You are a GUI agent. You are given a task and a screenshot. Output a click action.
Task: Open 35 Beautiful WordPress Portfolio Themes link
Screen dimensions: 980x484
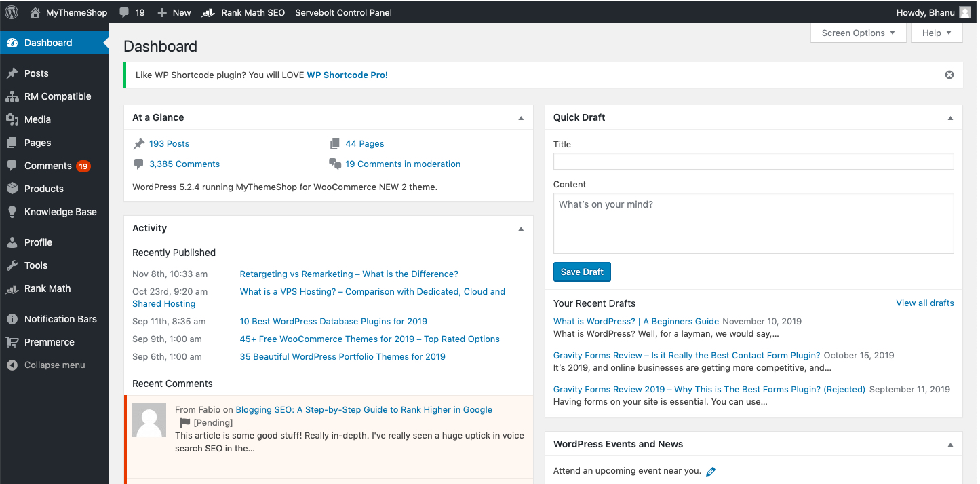click(x=342, y=357)
